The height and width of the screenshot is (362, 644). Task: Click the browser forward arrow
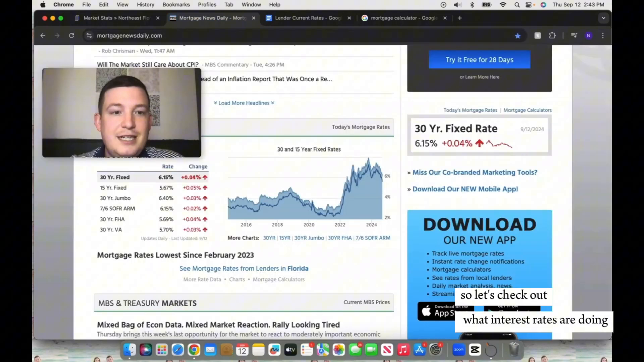[57, 36]
